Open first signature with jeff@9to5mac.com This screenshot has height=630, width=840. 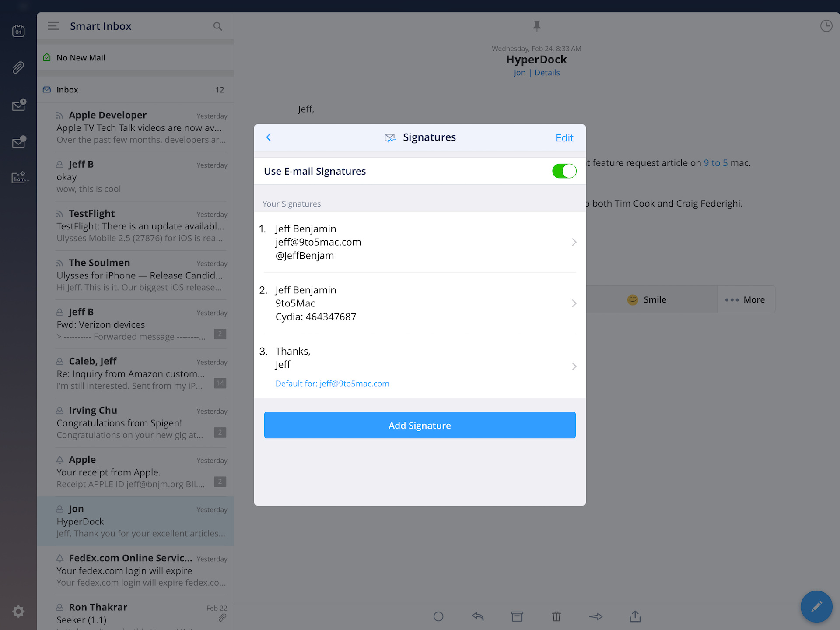(419, 242)
